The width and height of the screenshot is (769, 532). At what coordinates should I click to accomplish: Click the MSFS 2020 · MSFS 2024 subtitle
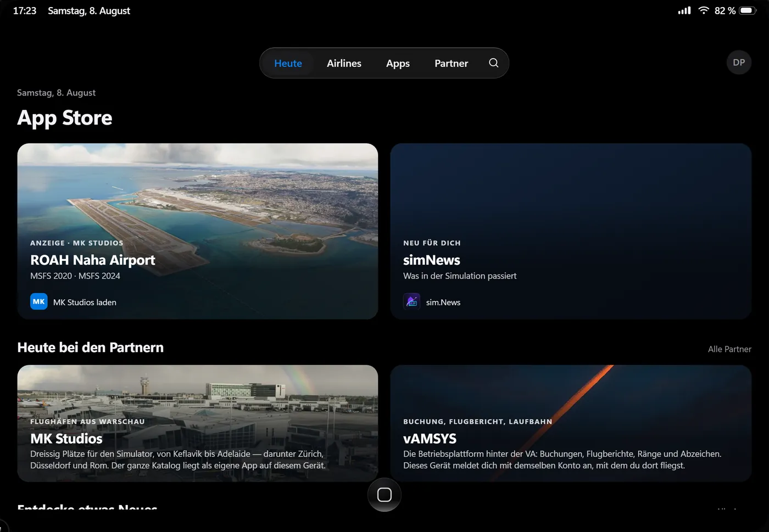click(x=75, y=276)
